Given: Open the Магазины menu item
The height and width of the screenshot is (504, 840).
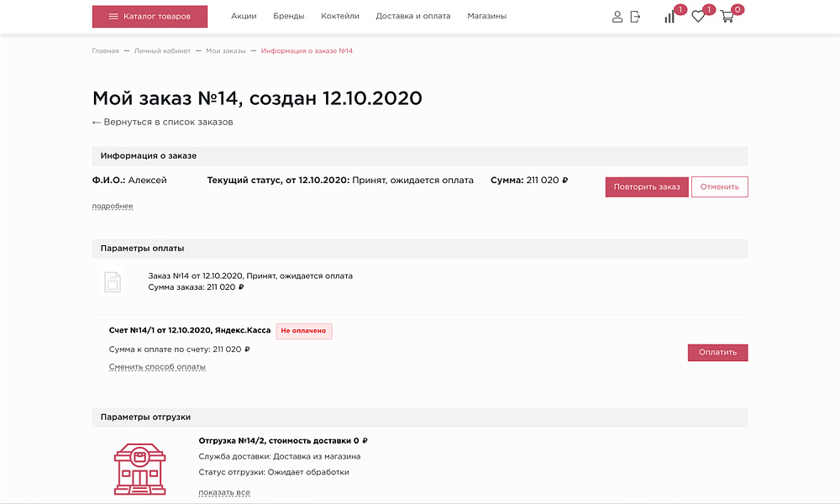Looking at the screenshot, I should click(486, 15).
